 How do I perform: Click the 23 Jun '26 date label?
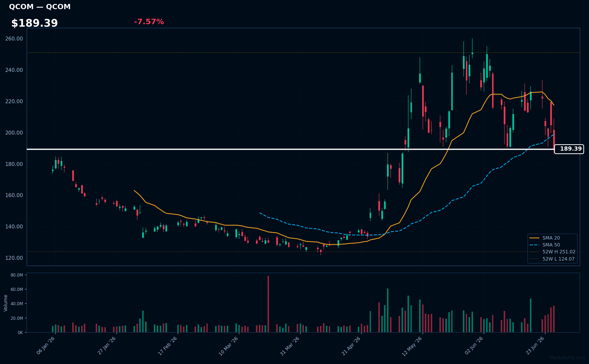click(x=535, y=345)
